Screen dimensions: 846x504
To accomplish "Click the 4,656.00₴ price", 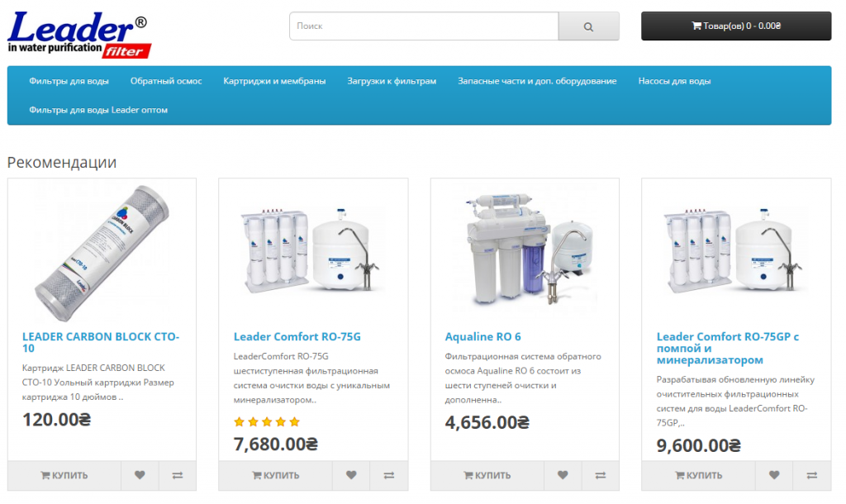I will (x=487, y=422).
